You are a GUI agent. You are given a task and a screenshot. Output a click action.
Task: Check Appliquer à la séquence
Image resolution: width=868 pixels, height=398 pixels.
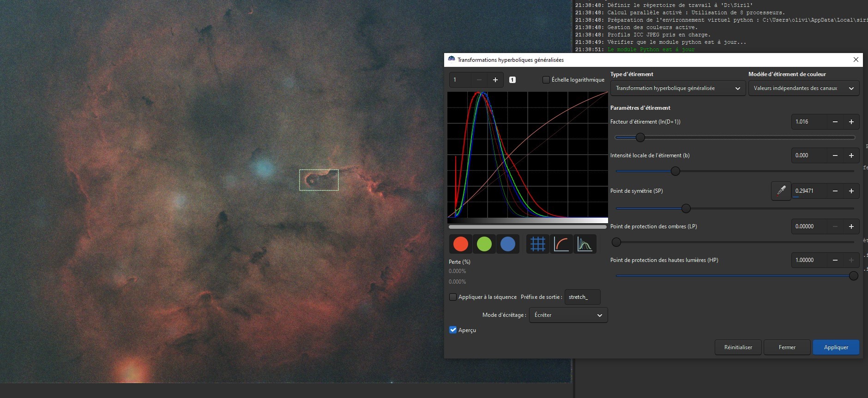point(453,297)
